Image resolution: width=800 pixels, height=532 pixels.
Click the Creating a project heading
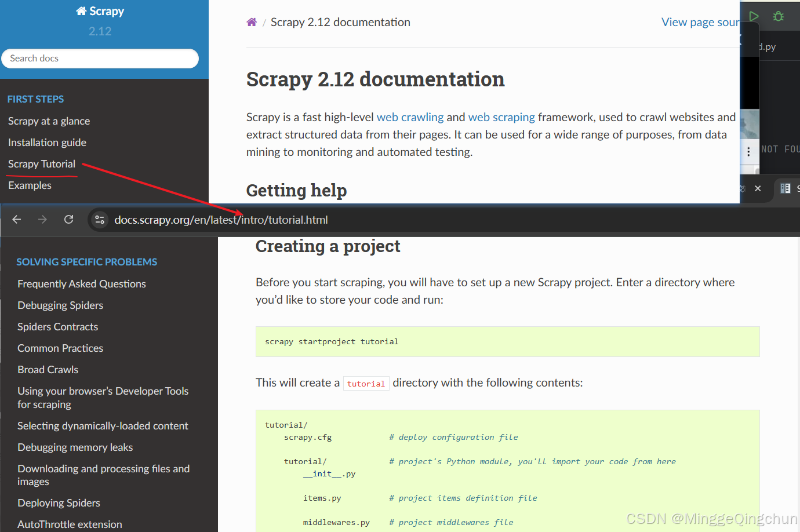pyautogui.click(x=328, y=246)
